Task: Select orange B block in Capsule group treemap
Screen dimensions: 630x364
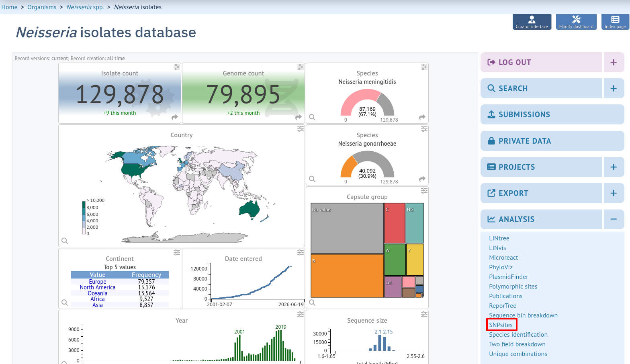Action: 347,276
